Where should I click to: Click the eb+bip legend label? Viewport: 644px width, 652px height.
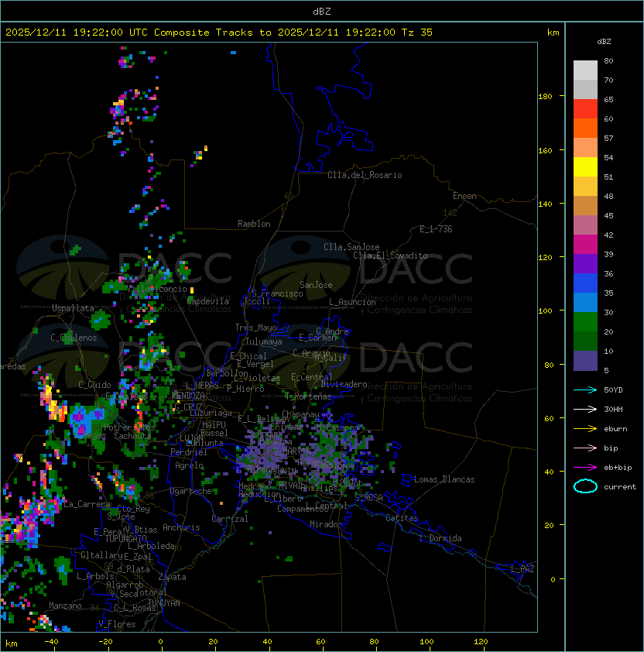(618, 468)
